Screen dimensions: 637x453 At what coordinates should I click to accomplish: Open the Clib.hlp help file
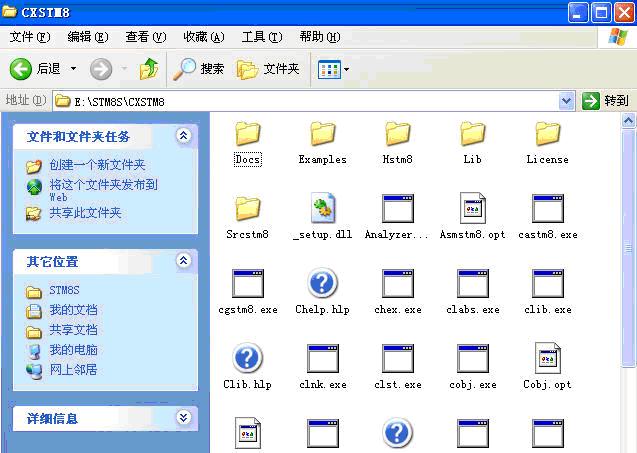[247, 367]
